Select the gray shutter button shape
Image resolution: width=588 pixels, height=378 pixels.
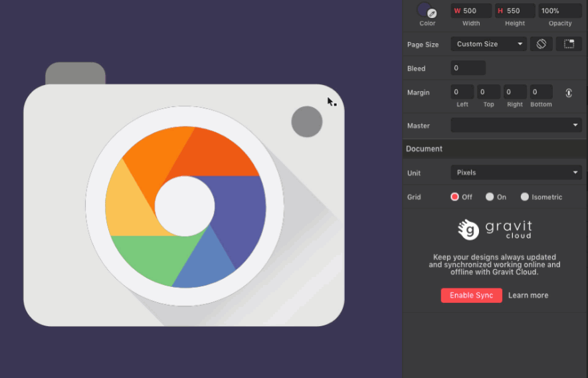pyautogui.click(x=75, y=73)
